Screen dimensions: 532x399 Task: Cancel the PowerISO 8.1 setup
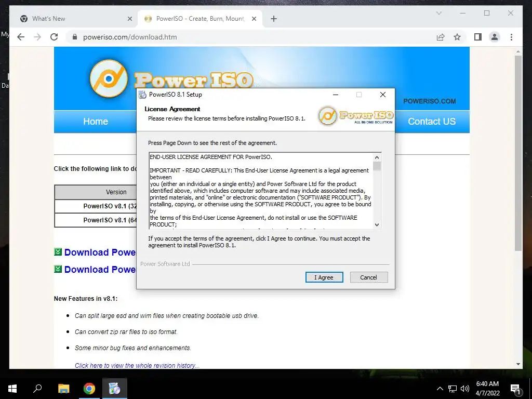coord(368,277)
